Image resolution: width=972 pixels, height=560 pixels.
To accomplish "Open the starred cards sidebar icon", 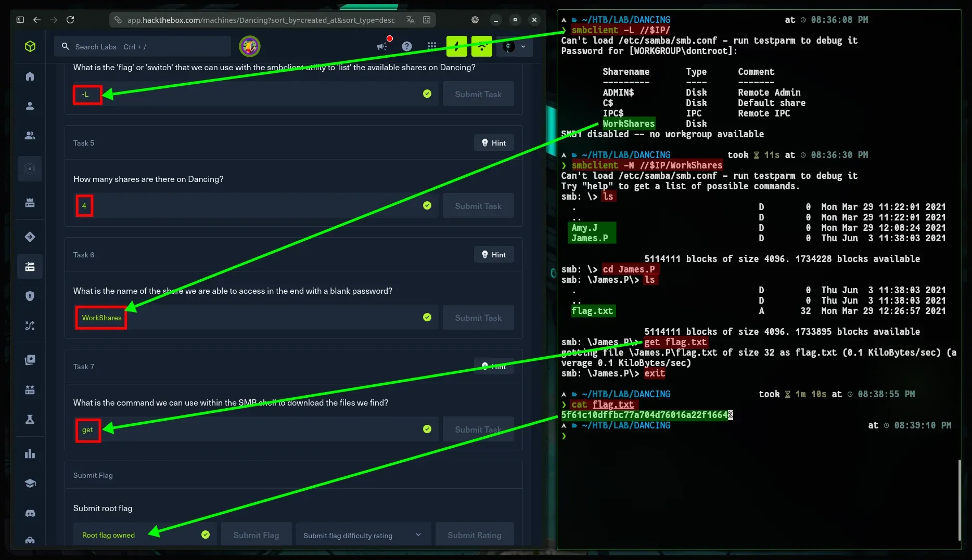I will pos(30,360).
